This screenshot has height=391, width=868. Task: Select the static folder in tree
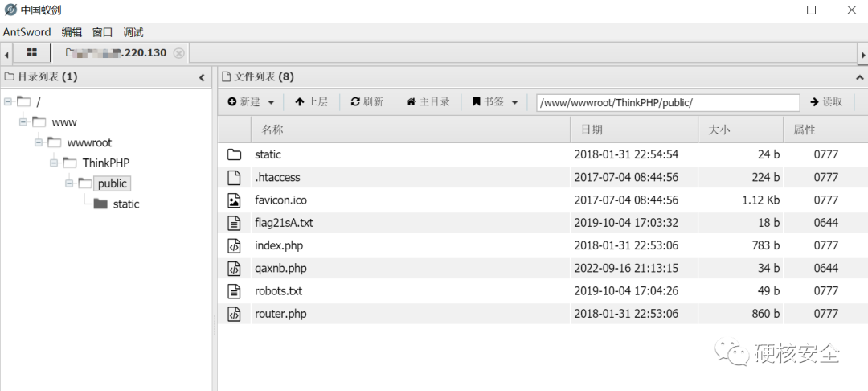[126, 204]
